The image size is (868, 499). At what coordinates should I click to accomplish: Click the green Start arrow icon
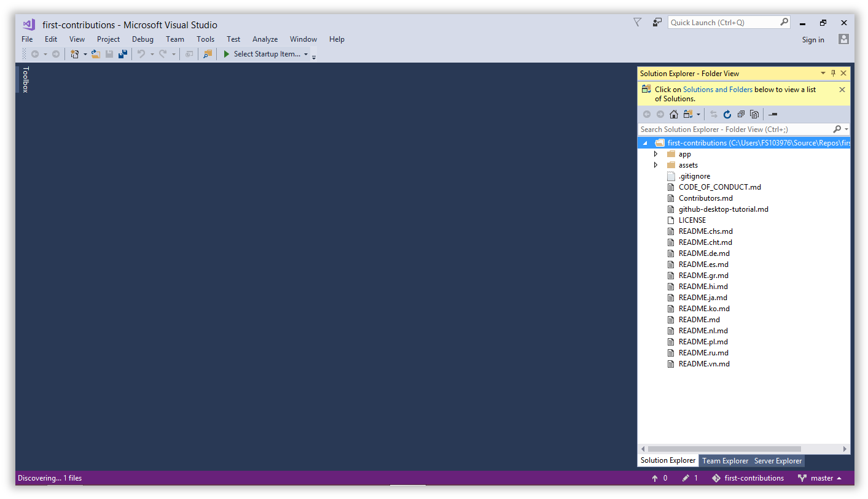(227, 54)
